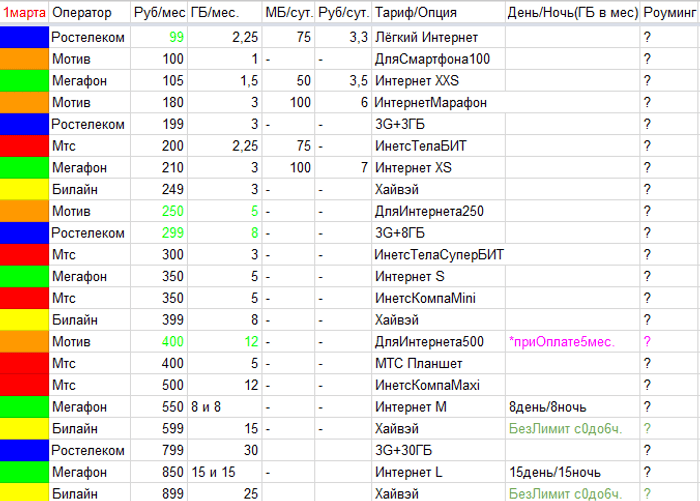Click the blue swatch beside Ростелеком 99
Image resolution: width=700 pixels, height=501 pixels.
pyautogui.click(x=24, y=37)
